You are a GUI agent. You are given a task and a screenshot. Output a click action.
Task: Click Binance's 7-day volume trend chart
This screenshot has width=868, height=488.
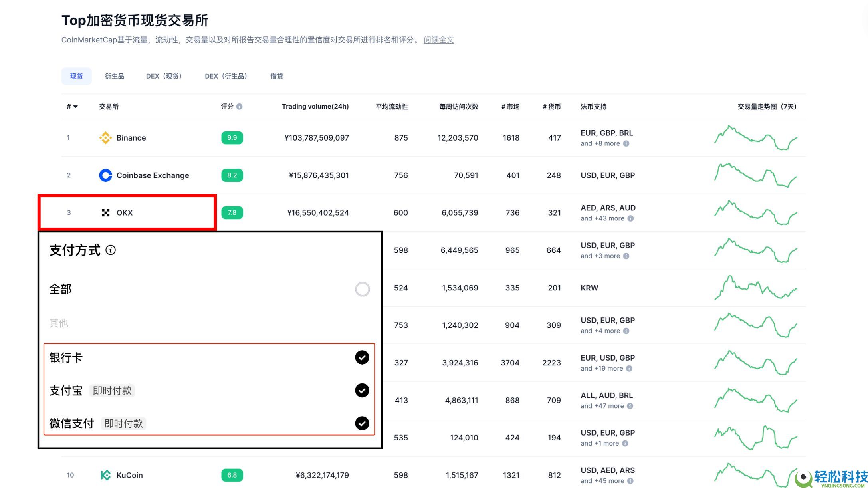pyautogui.click(x=755, y=138)
